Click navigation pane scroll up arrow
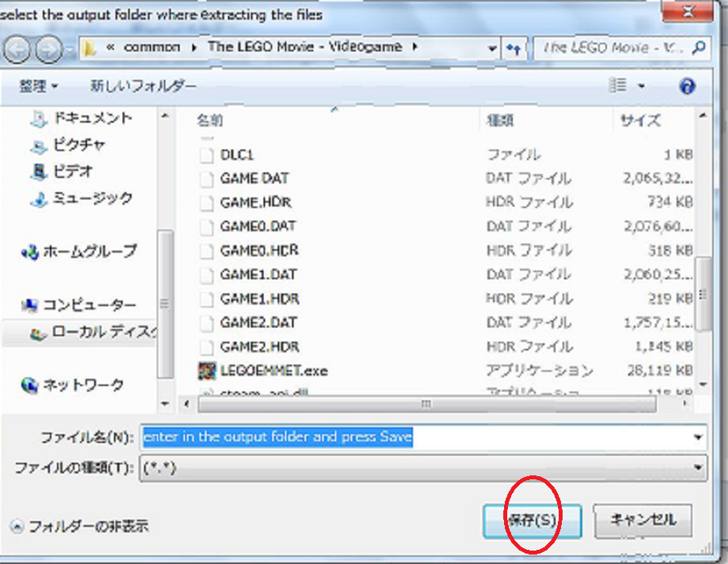 [165, 115]
